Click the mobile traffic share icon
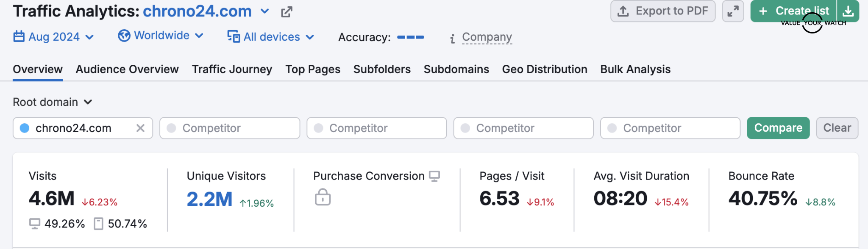The width and height of the screenshot is (868, 249). [98, 224]
